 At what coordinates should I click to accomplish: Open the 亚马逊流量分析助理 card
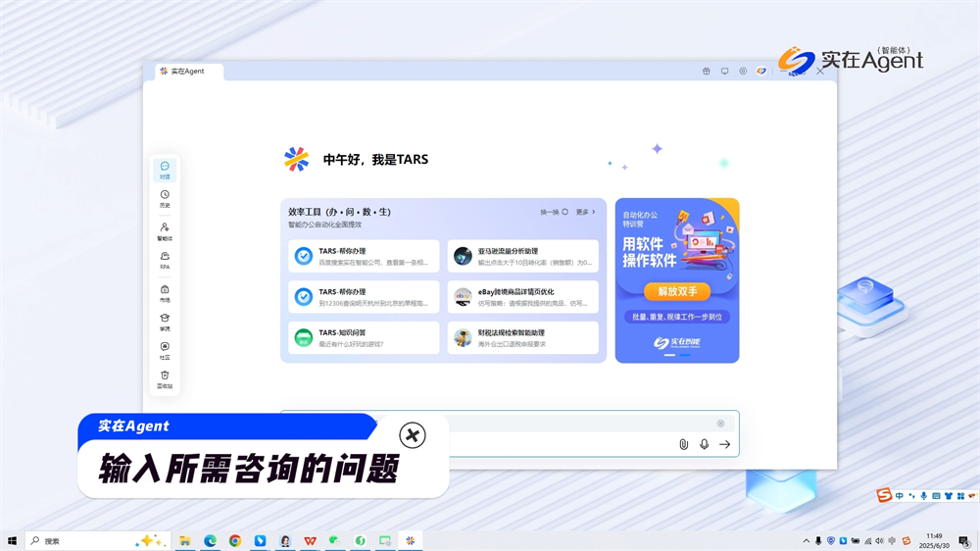pyautogui.click(x=522, y=256)
